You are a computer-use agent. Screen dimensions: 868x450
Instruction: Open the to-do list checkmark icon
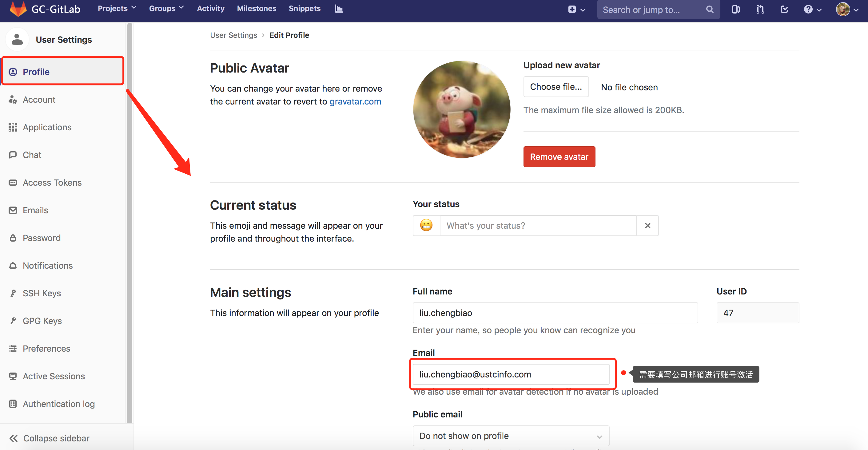(784, 10)
